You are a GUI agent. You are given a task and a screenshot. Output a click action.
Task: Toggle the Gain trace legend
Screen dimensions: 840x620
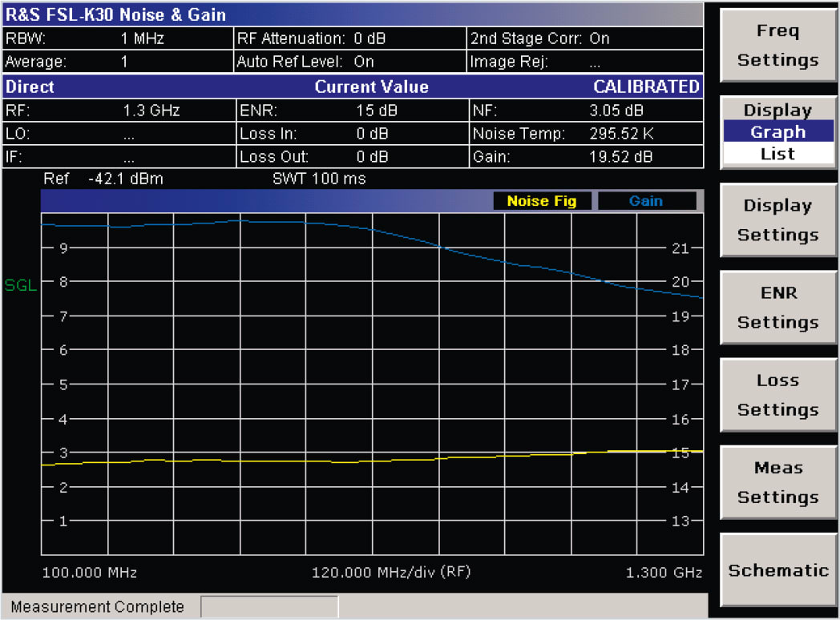point(648,200)
